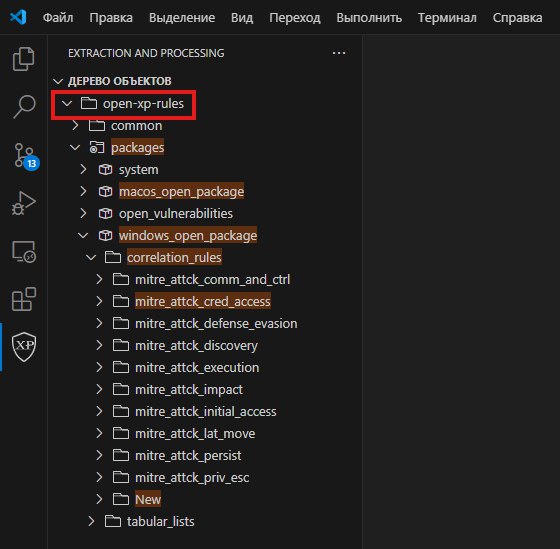This screenshot has width=560, height=549.
Task: Select the mitre_attck_cred_access folder
Action: 202,301
